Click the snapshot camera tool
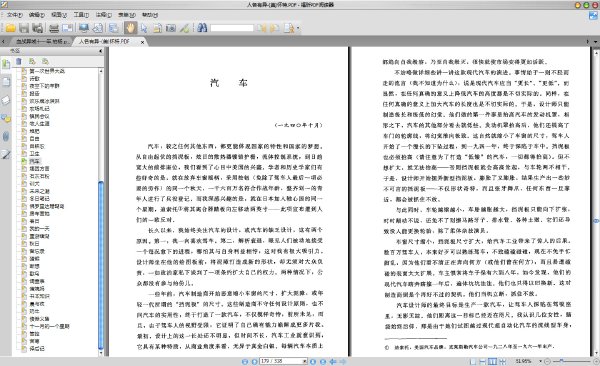The width and height of the screenshot is (600, 366). click(x=171, y=28)
